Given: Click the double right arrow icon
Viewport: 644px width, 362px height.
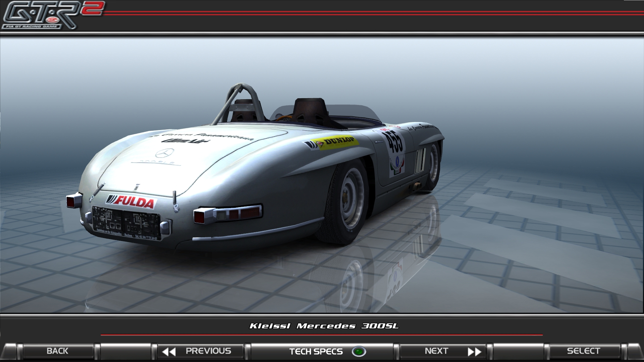Looking at the screenshot, I should pos(475,352).
